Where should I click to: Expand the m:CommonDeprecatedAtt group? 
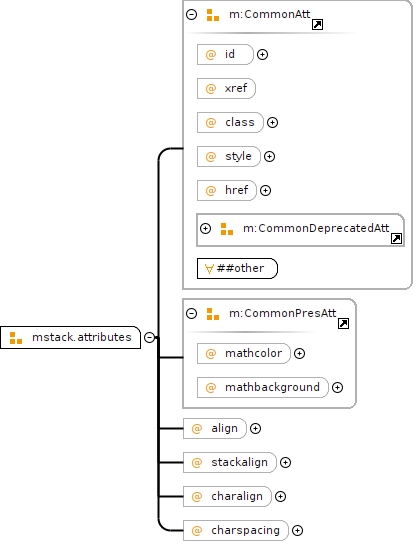click(x=205, y=228)
